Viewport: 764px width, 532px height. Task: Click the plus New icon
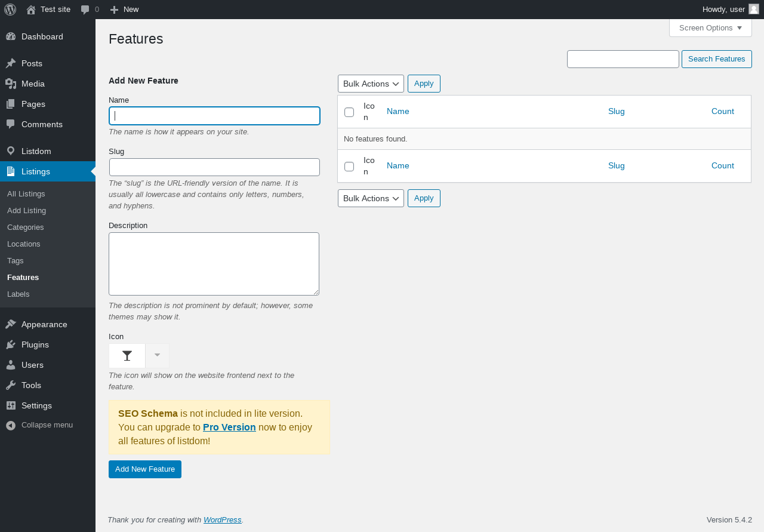click(115, 10)
